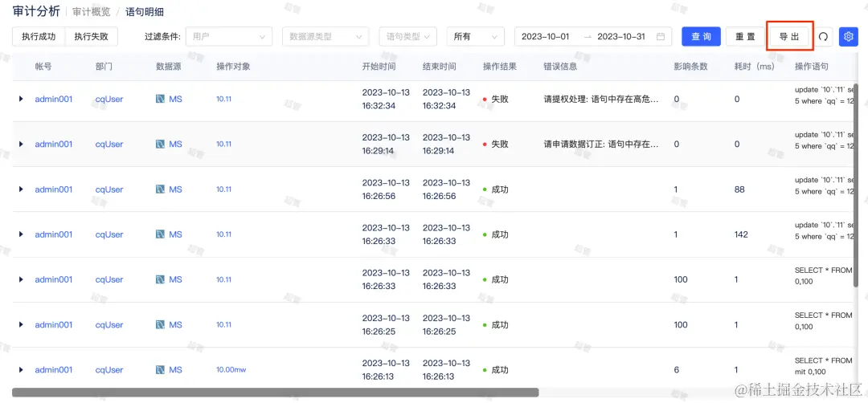Open the 用户 filter dropdown
The width and height of the screenshot is (868, 403).
click(229, 36)
